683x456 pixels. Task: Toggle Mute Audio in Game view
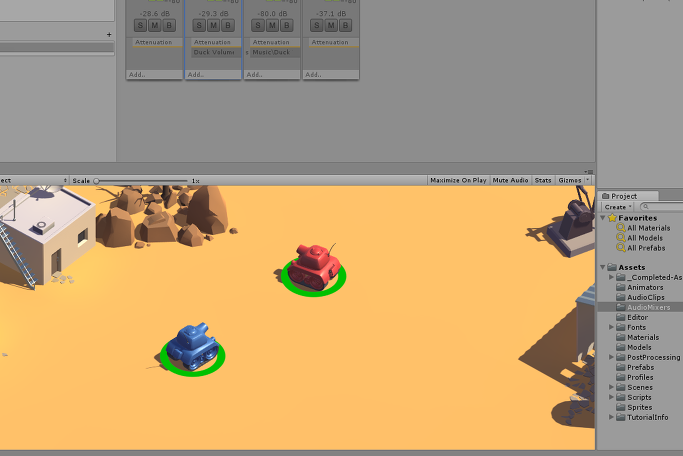click(x=511, y=180)
